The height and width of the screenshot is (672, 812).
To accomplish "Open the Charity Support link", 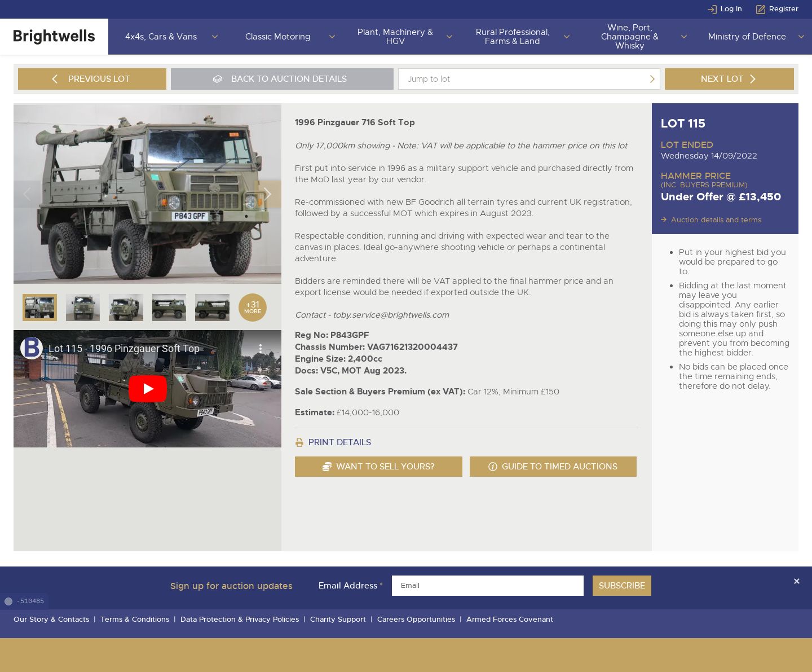I will [x=338, y=620].
